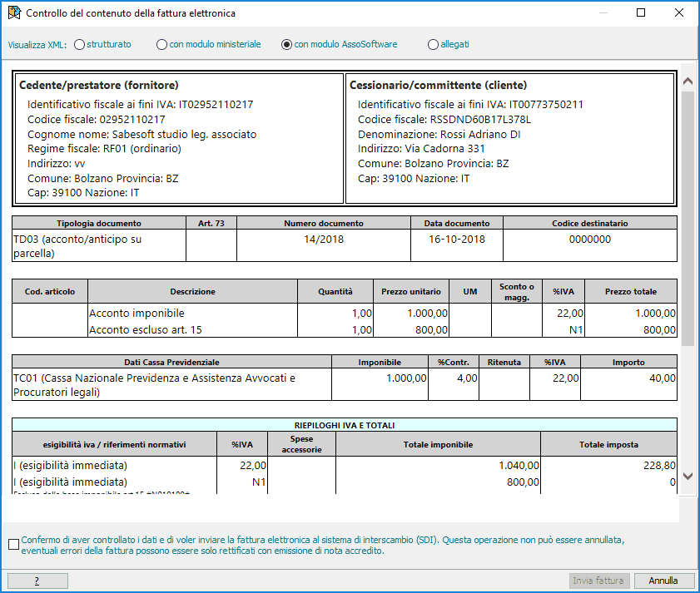
Task: Click client VAT ID 'IT00773750211' line
Action: 470,105
